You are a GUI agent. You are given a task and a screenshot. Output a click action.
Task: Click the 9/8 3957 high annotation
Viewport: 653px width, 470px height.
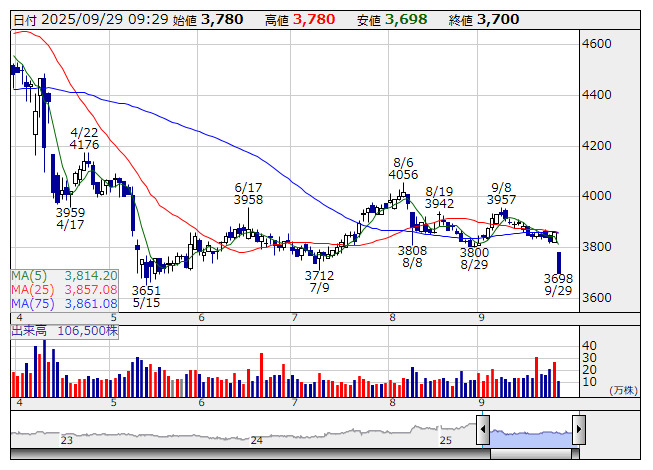[501, 194]
